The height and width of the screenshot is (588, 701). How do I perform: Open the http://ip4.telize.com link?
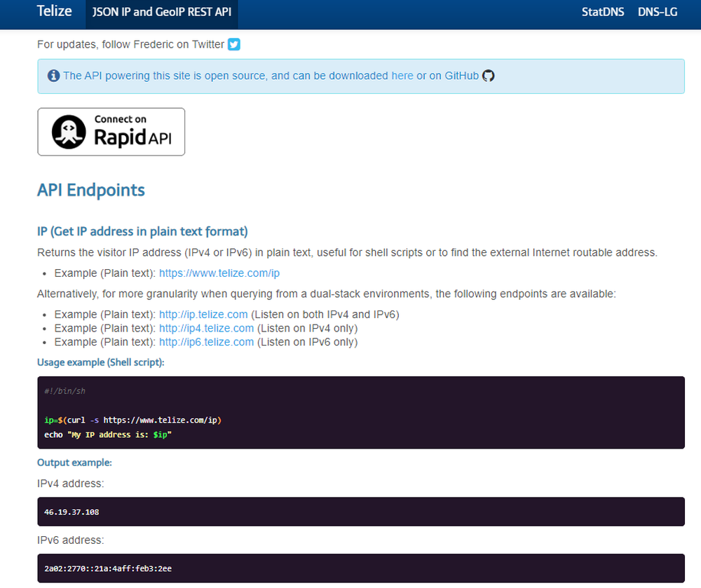[x=207, y=329]
